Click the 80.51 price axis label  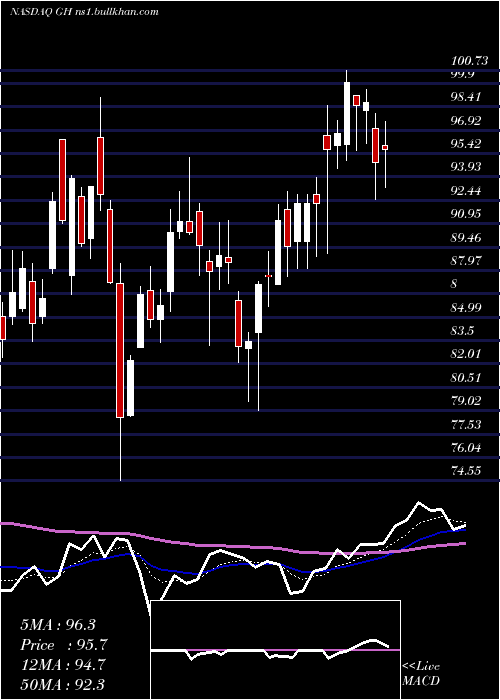(466, 378)
